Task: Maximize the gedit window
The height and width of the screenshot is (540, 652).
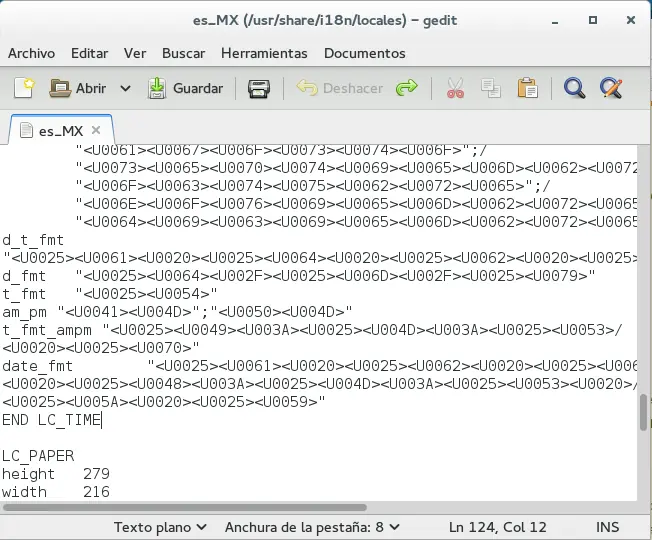Action: (x=593, y=20)
